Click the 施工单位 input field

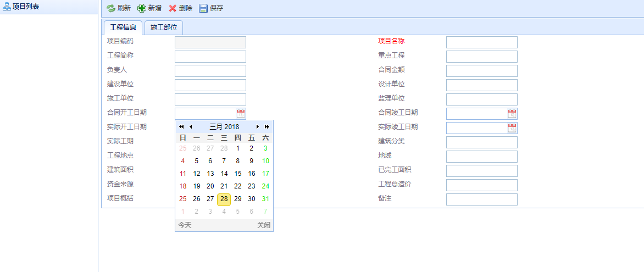(210, 99)
